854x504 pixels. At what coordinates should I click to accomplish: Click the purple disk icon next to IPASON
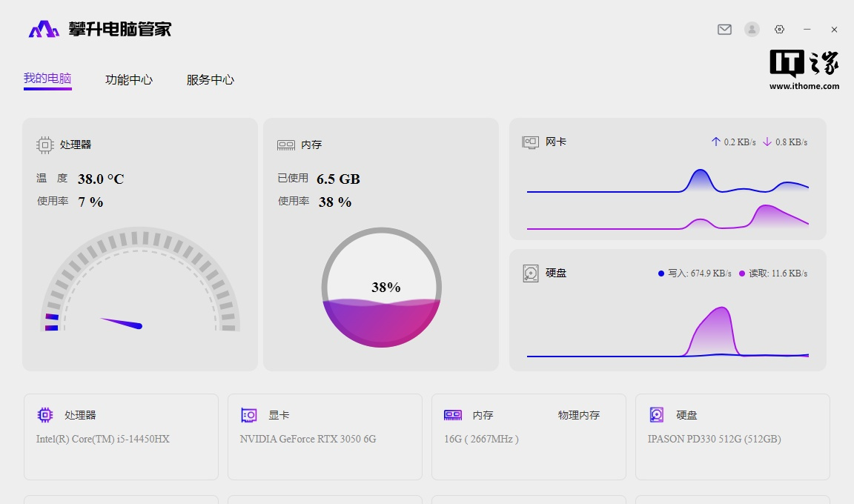click(657, 415)
